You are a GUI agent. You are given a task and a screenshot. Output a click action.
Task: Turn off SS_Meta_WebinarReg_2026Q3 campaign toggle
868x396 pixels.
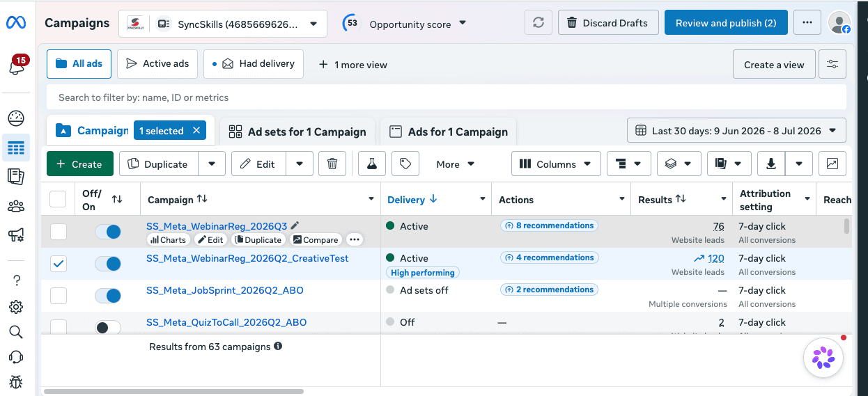coord(108,232)
